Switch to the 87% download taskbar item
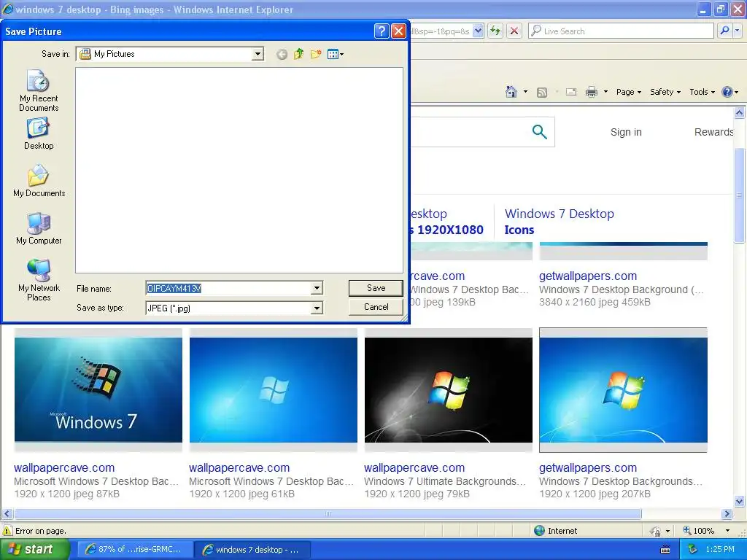This screenshot has width=747, height=560. click(135, 550)
